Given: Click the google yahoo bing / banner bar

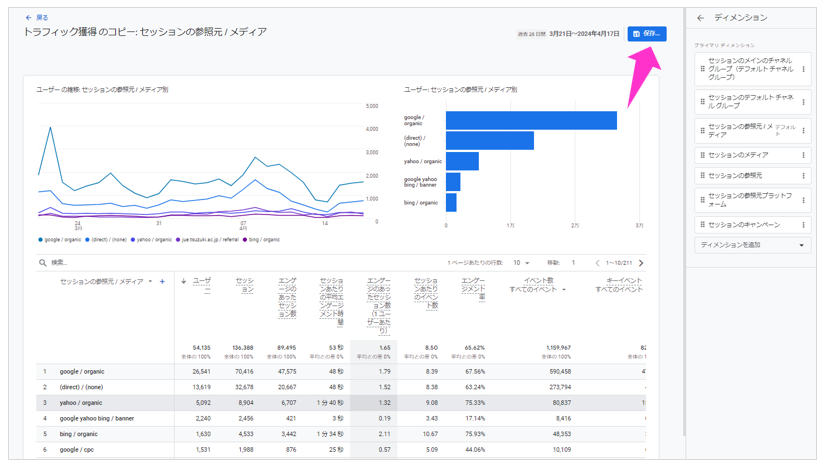Looking at the screenshot, I should [453, 182].
